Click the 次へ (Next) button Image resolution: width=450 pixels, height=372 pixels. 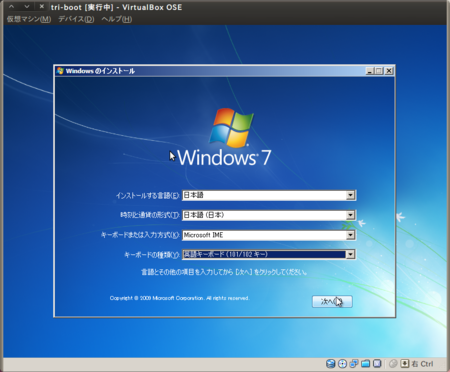(332, 302)
